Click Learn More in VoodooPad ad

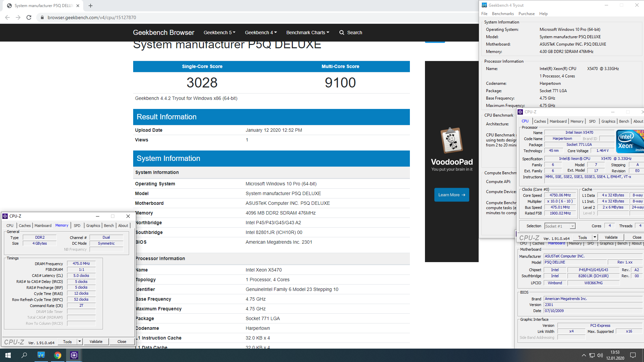point(451,195)
